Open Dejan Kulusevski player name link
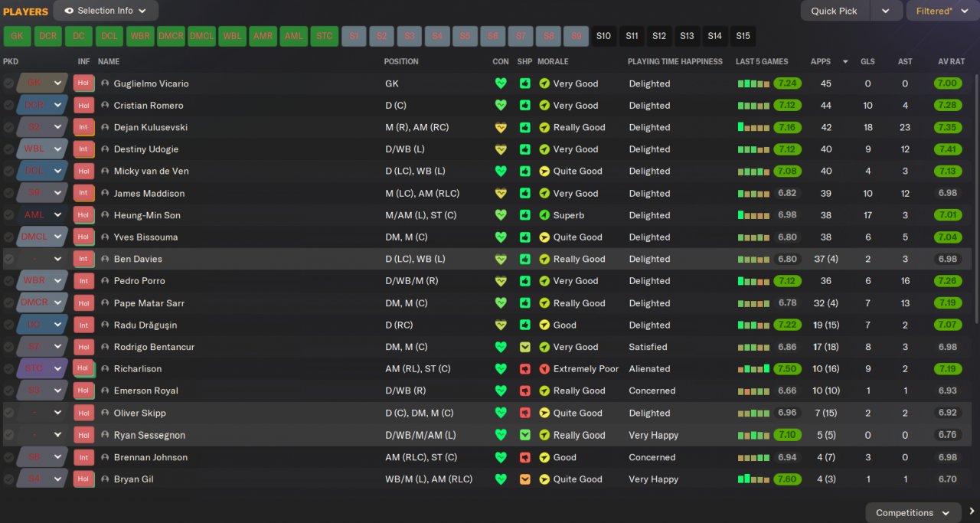This screenshot has height=523, width=980. pos(151,127)
